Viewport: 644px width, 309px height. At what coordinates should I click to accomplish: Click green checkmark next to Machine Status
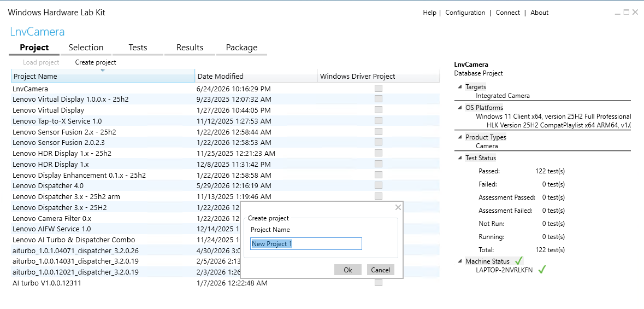click(519, 261)
